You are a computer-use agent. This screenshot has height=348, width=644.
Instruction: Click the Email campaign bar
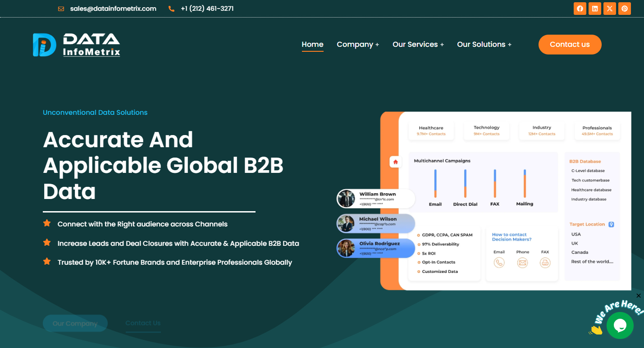coord(435,183)
